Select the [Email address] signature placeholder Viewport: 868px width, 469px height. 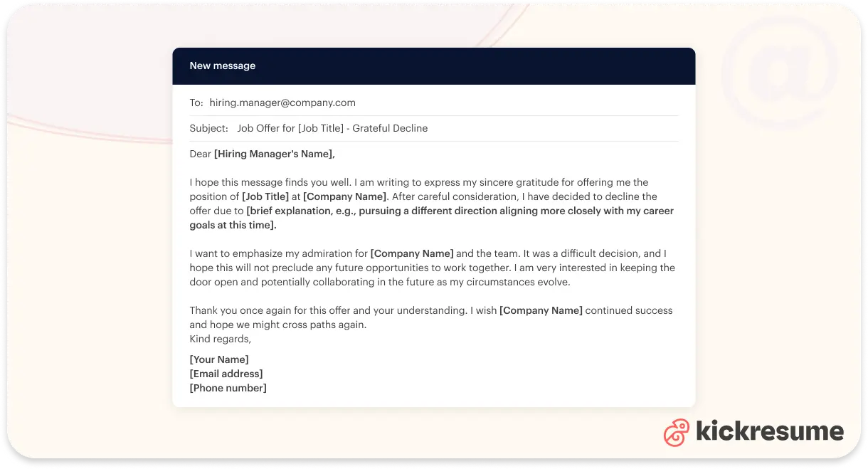226,374
